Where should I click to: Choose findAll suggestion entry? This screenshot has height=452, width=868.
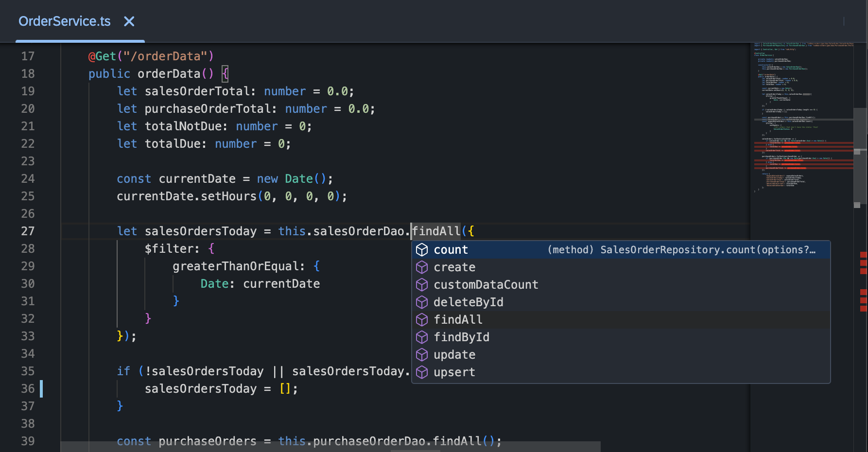(x=621, y=320)
